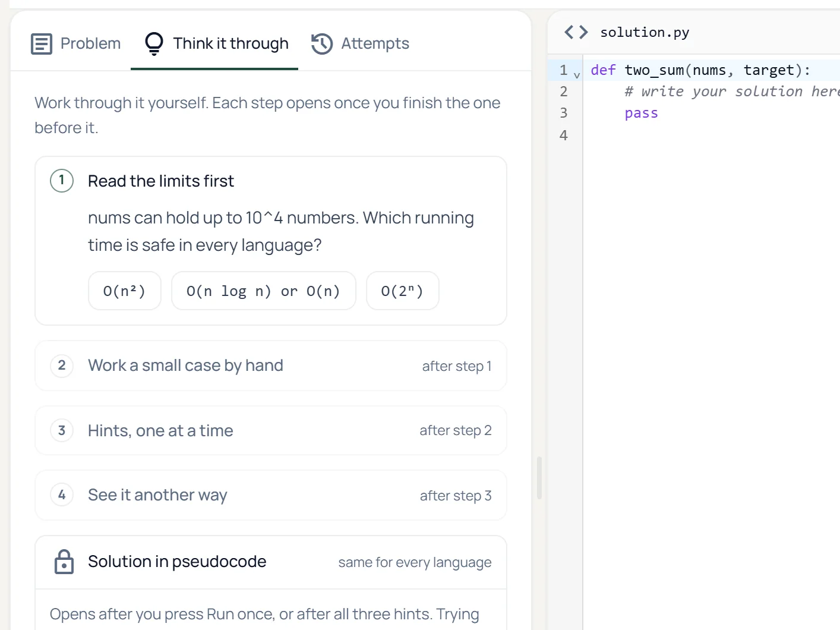Click 'after step 1' label
This screenshot has width=840, height=630.
click(457, 366)
